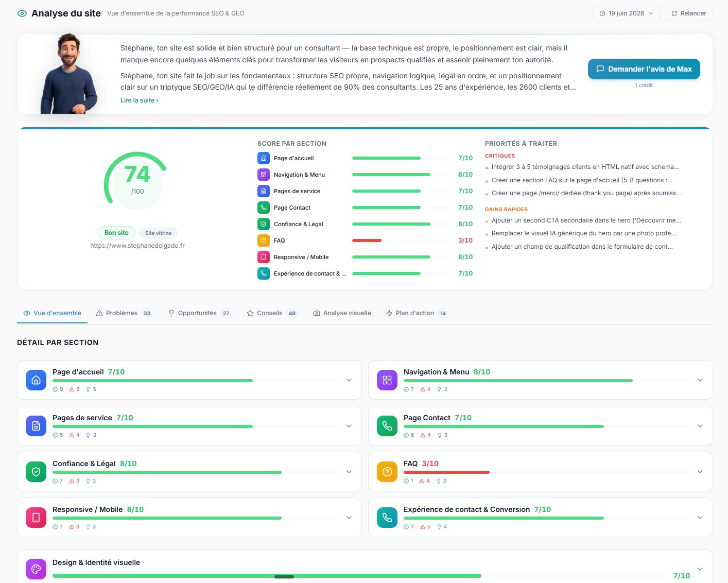Expand the Responsive / Mobile section card
Viewport: 728px width, 583px height.
click(x=349, y=518)
